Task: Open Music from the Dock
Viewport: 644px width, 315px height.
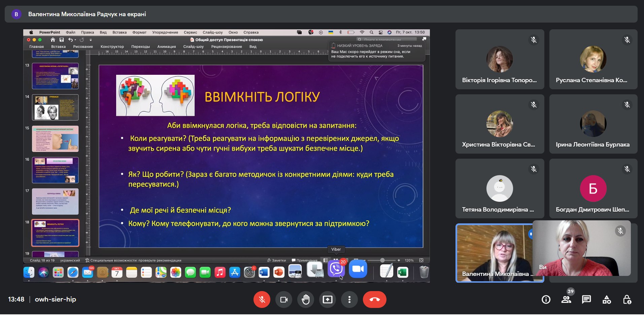Action: tap(219, 272)
